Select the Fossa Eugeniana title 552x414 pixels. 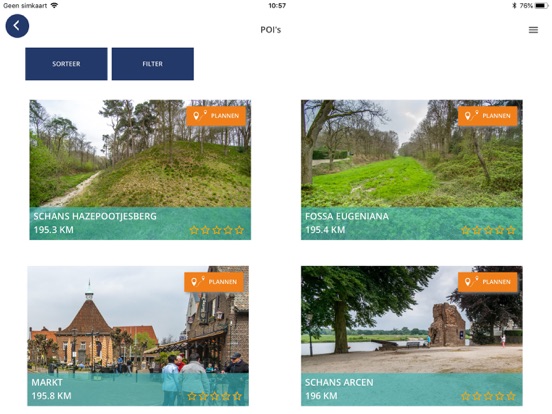(347, 216)
